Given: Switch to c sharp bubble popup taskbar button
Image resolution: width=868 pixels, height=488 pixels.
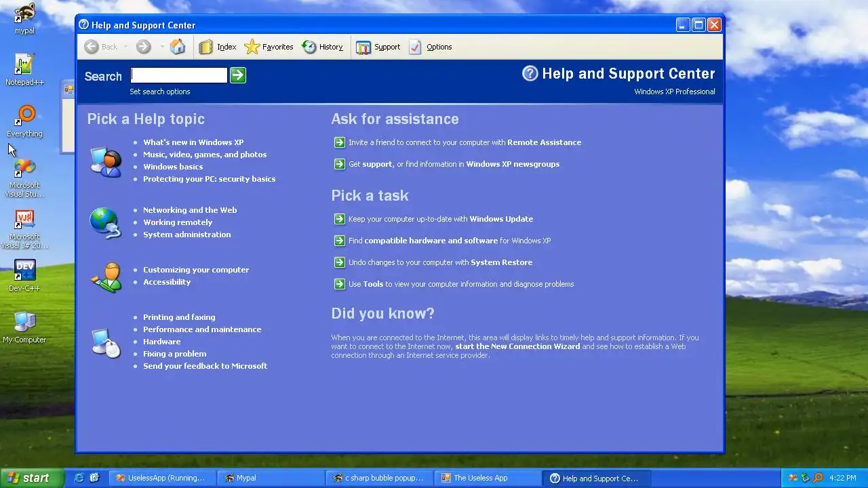Looking at the screenshot, I should (379, 478).
